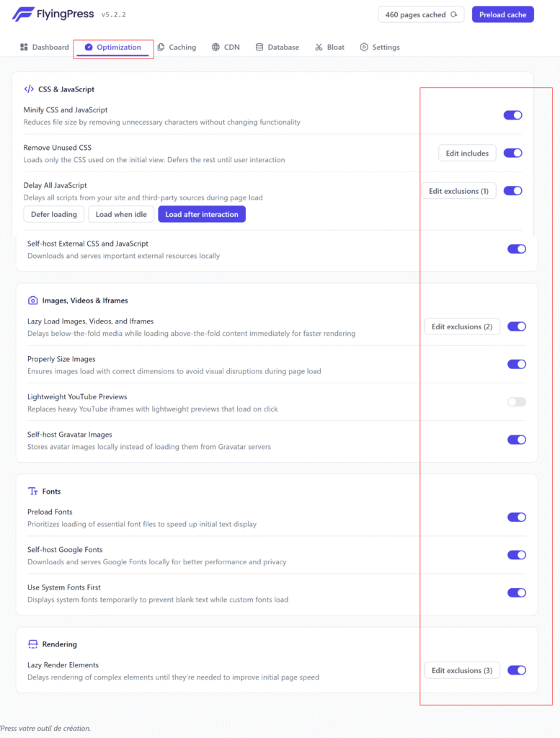
Task: Open the Dashboard tab
Action: coord(45,48)
